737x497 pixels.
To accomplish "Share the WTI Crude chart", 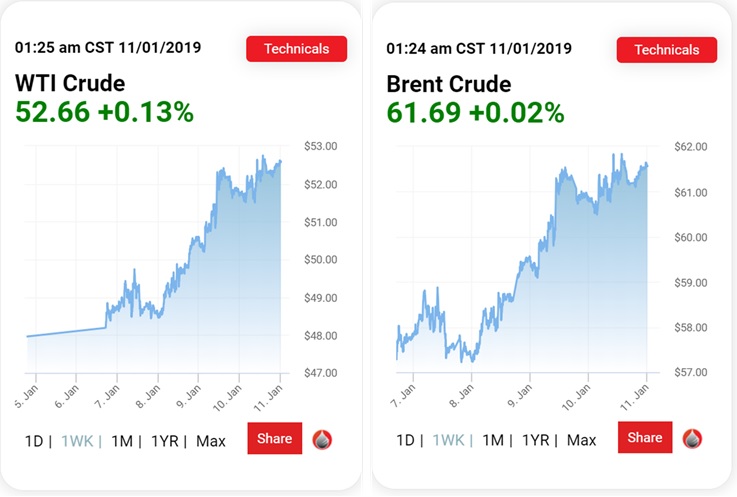I will 274,438.
